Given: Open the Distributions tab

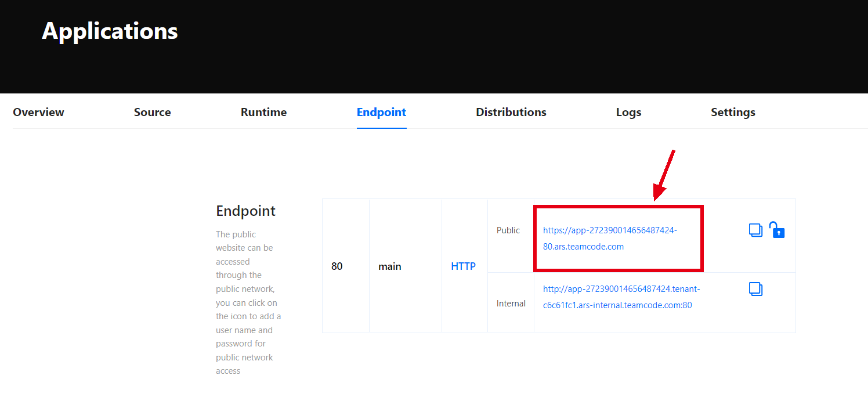Looking at the screenshot, I should (511, 112).
